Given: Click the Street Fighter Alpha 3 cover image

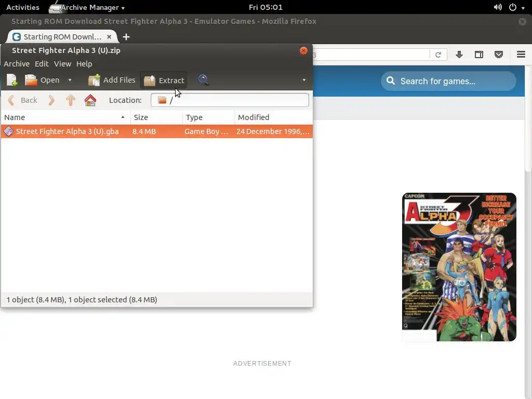Looking at the screenshot, I should click(x=459, y=267).
